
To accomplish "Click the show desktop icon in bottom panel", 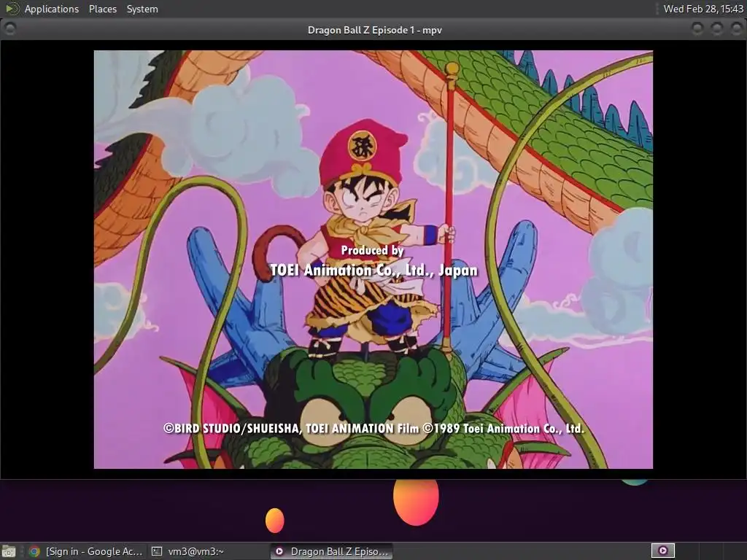I will (9, 551).
